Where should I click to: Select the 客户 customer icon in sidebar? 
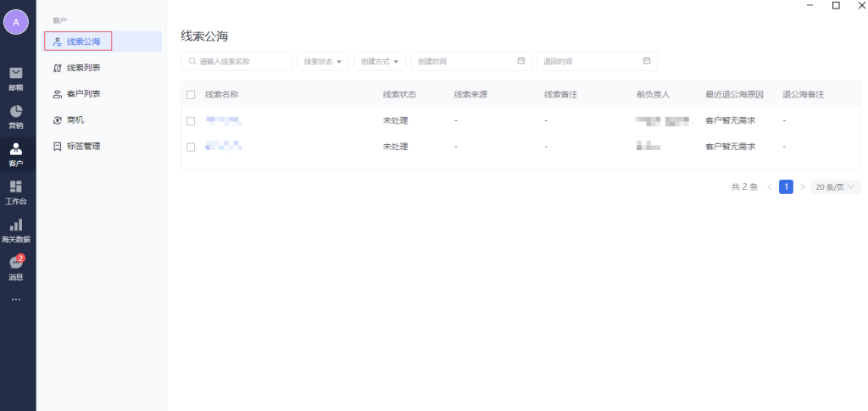coord(16,150)
